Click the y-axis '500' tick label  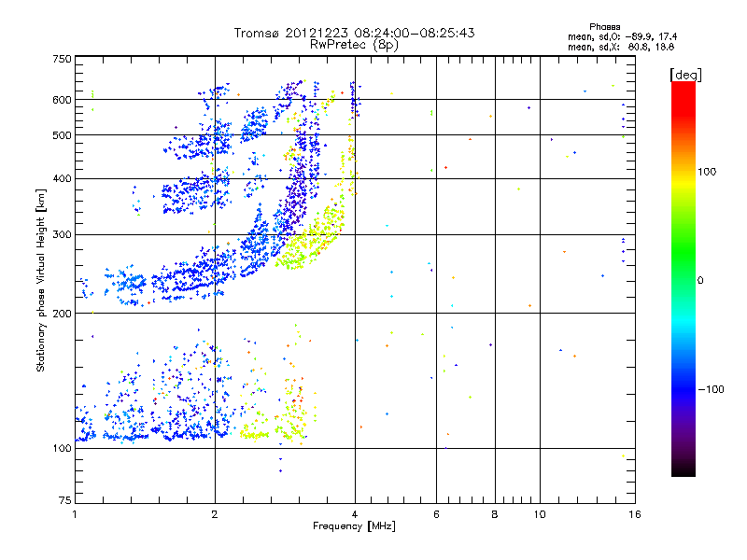[x=62, y=135]
